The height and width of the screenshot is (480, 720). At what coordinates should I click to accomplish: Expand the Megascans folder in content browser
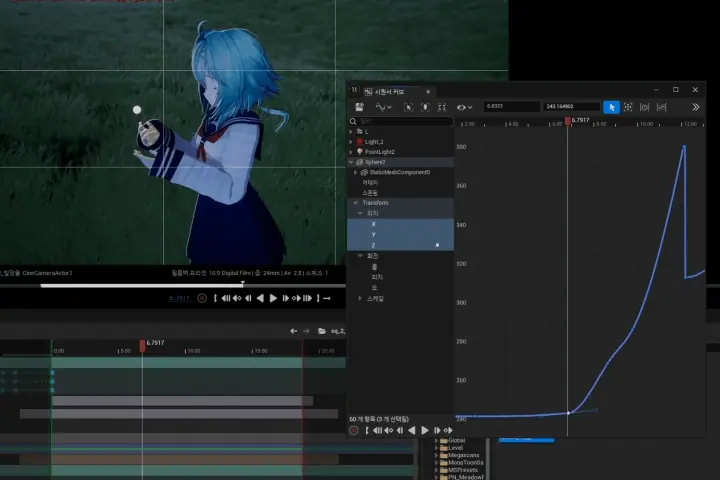coord(436,455)
